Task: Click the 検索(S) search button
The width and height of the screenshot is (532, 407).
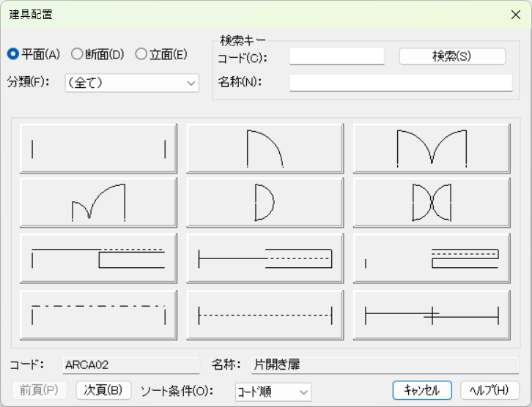Action: click(452, 56)
